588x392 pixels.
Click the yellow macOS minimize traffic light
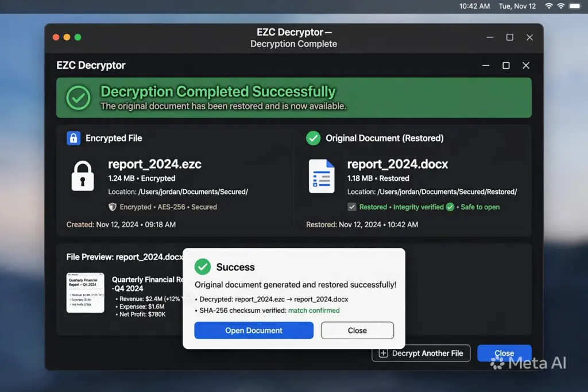pyautogui.click(x=67, y=37)
